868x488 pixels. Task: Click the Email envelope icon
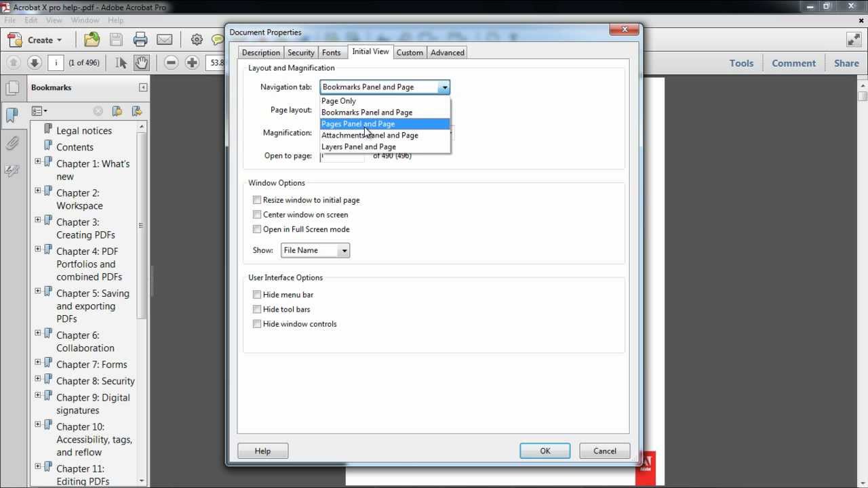coord(165,40)
